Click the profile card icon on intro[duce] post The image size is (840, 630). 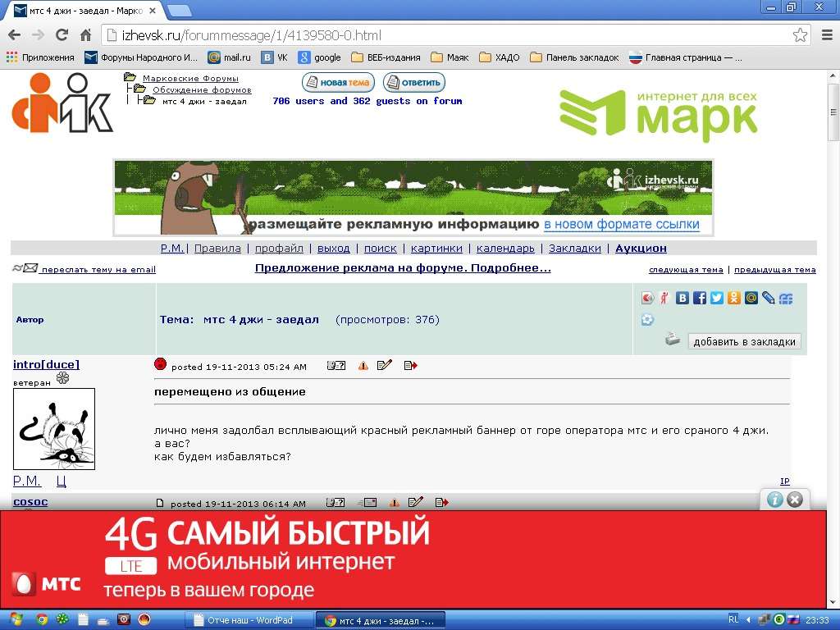click(x=336, y=366)
